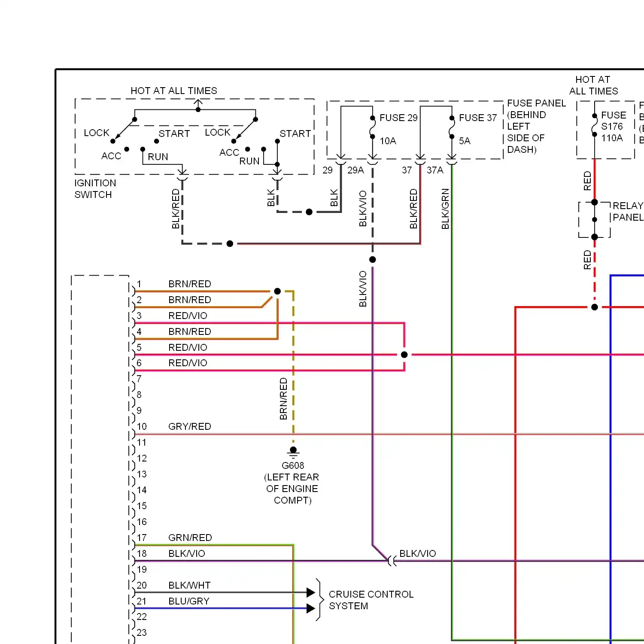Select the pin number 23 label
644x644 pixels.
coord(142,632)
